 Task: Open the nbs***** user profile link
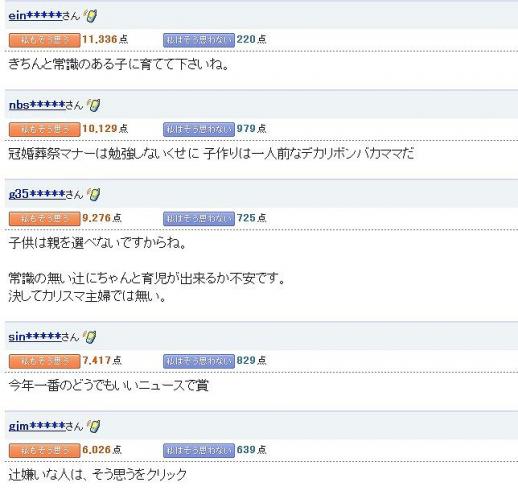(37, 105)
